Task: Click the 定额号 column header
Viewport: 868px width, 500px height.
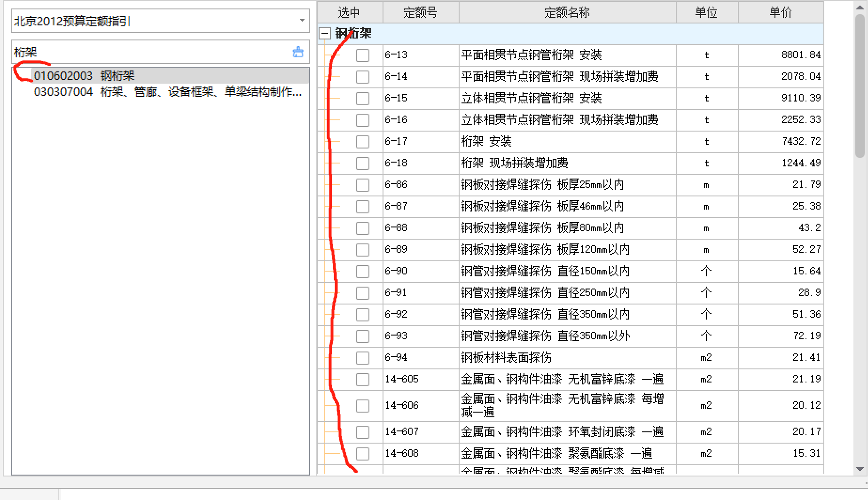Action: [x=421, y=12]
